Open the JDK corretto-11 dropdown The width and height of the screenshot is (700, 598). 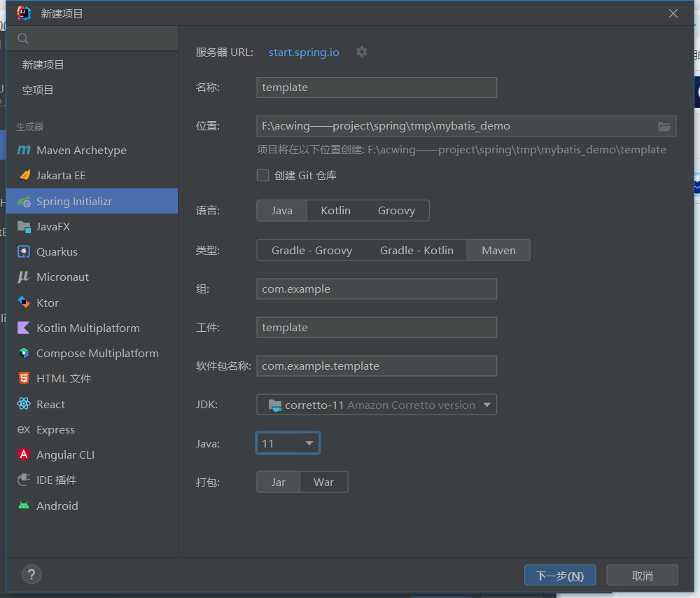(377, 405)
